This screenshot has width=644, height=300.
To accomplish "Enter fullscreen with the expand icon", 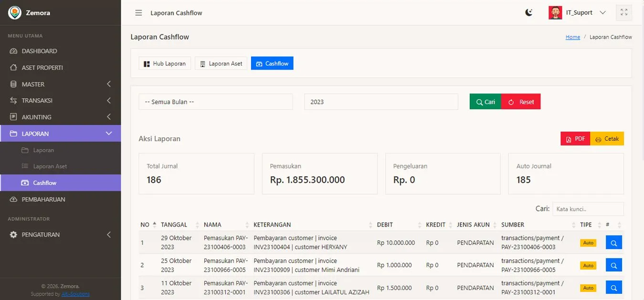I will pos(624,13).
